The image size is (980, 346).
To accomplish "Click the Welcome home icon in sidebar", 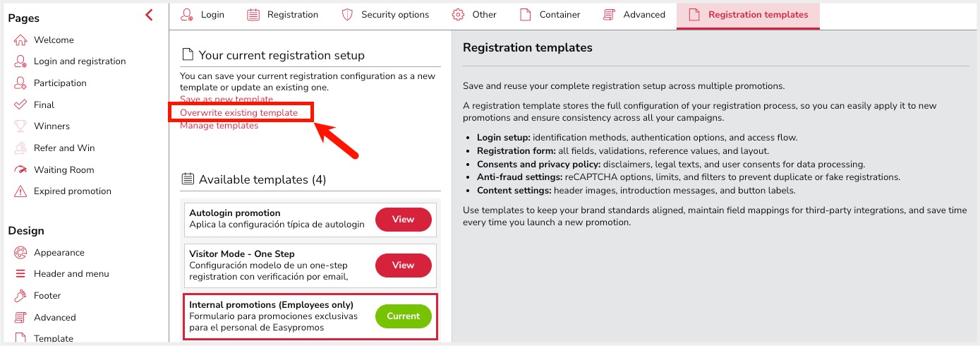I will click(x=20, y=40).
